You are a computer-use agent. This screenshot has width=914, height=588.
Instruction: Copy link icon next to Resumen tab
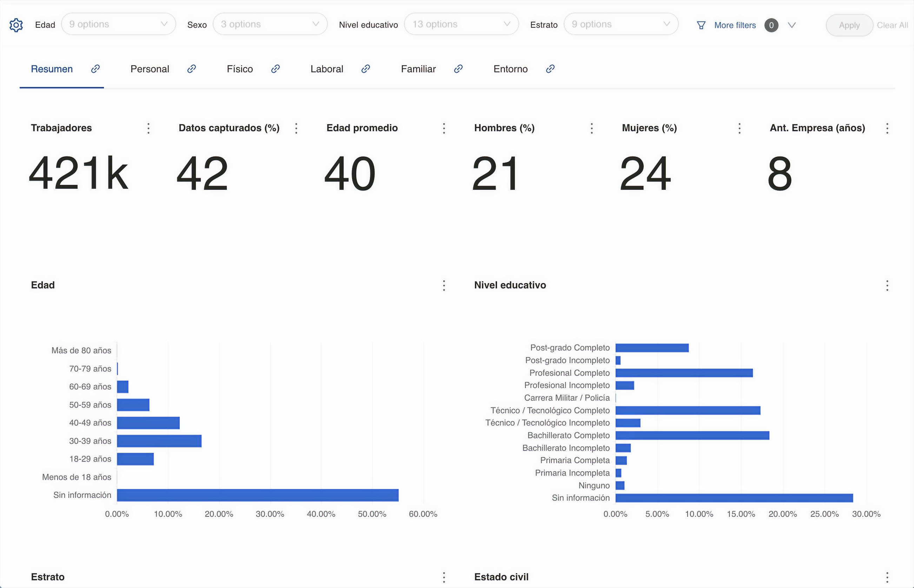[x=95, y=69]
